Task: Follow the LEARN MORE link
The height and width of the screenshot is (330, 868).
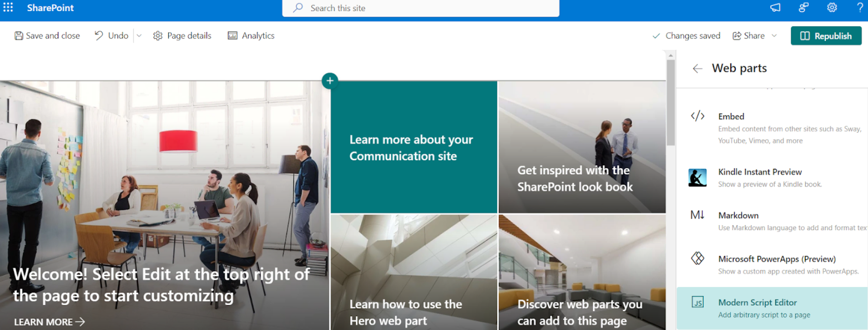Action: (49, 322)
